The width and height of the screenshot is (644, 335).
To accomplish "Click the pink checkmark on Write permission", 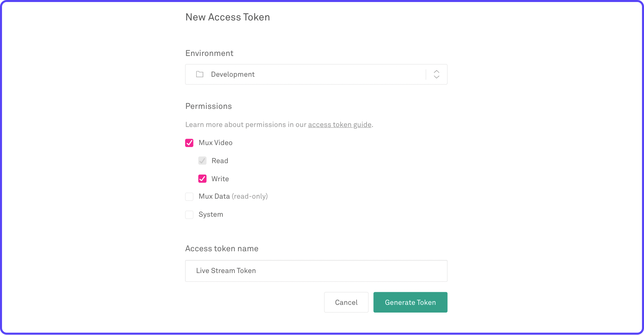I will 202,179.
